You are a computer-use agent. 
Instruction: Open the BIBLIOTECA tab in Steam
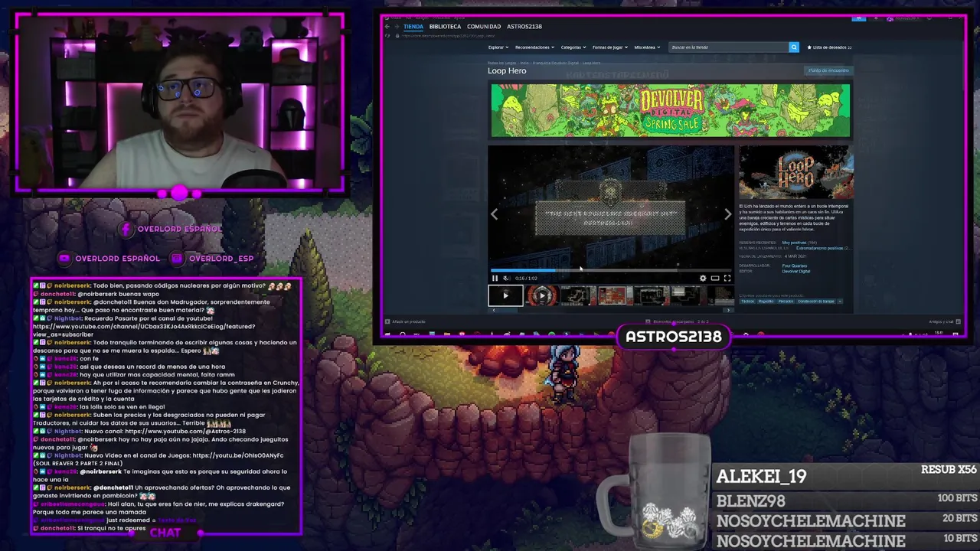[445, 26]
